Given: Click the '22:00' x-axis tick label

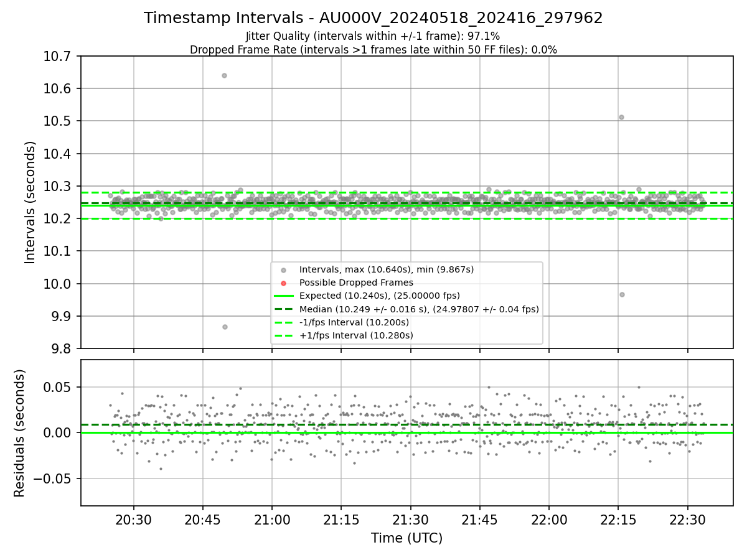Looking at the screenshot, I should point(548,520).
